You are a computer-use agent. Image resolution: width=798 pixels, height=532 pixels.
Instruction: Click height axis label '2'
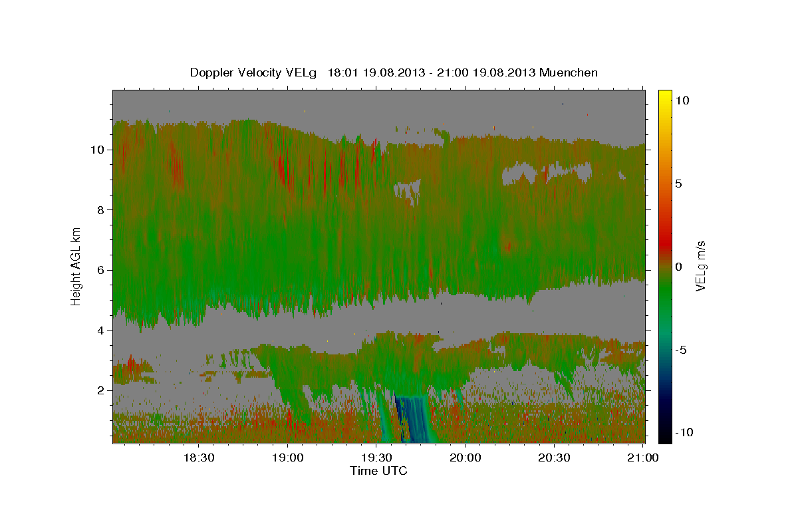pyautogui.click(x=100, y=390)
